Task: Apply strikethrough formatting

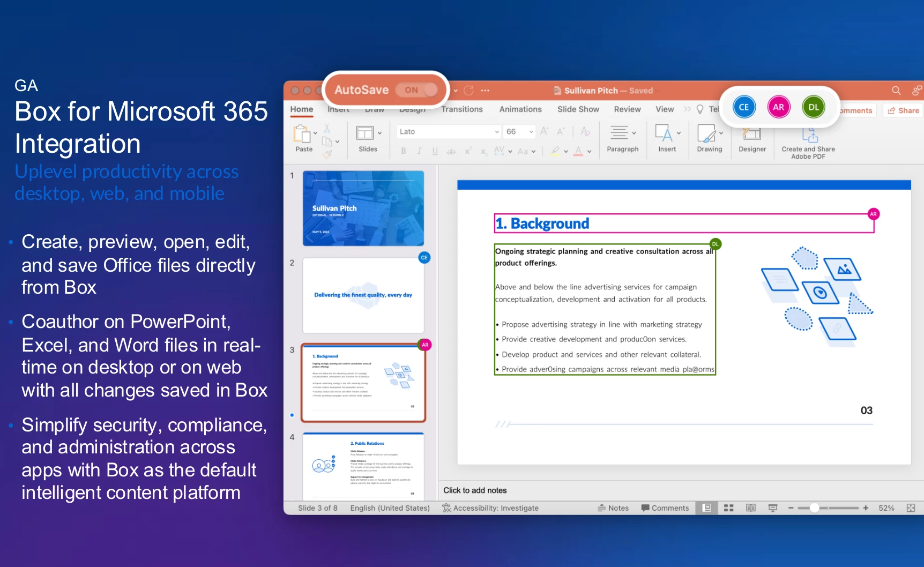Action: (x=451, y=152)
